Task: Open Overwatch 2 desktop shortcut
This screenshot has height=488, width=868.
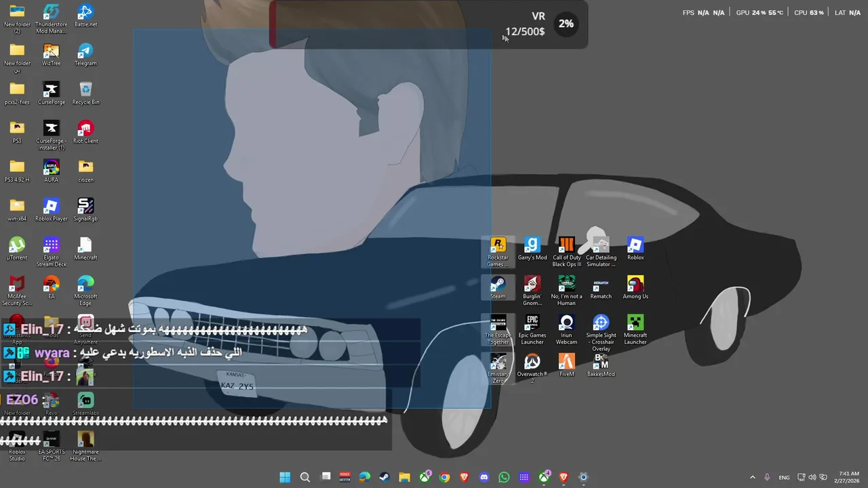Action: tap(532, 369)
